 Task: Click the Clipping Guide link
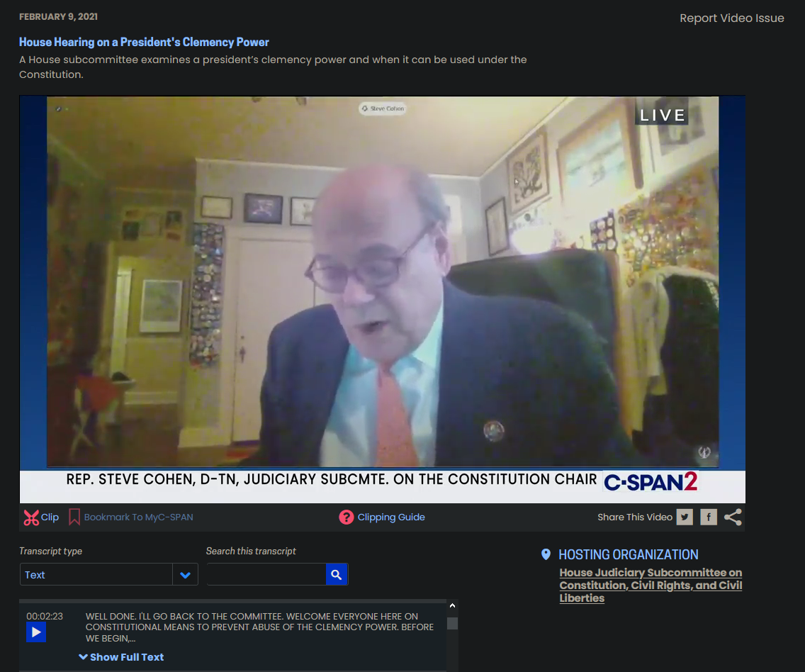(391, 517)
